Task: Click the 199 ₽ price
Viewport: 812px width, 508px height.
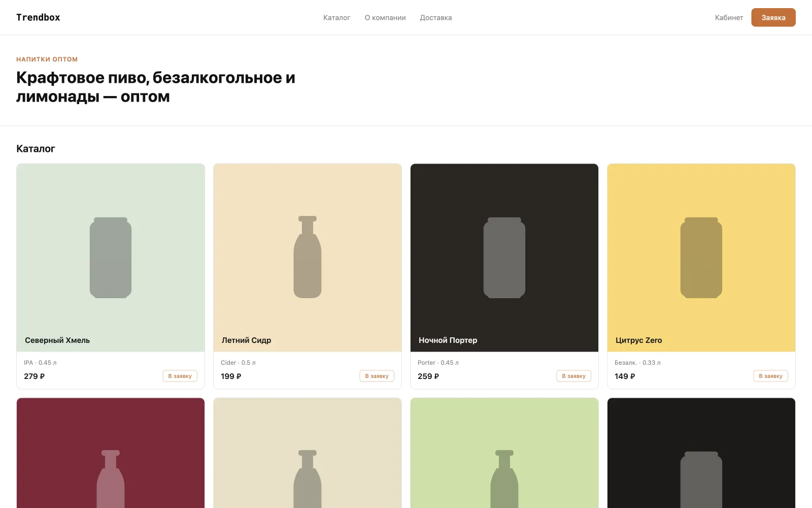Action: point(231,376)
